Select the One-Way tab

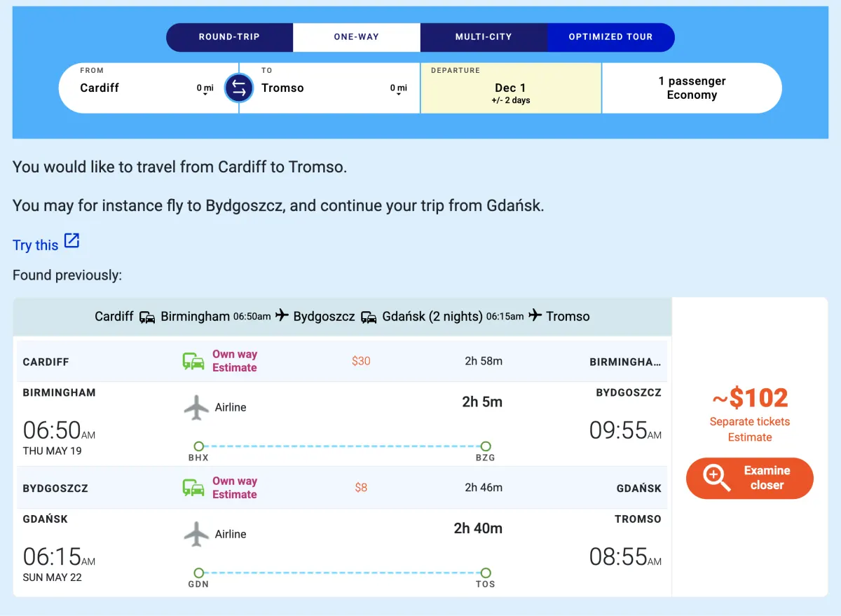pyautogui.click(x=357, y=37)
